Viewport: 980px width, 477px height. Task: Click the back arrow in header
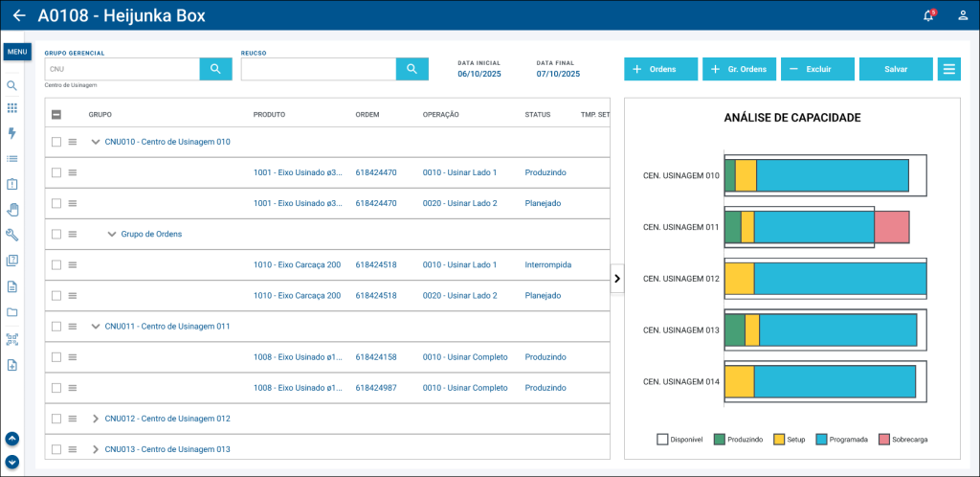tap(19, 15)
